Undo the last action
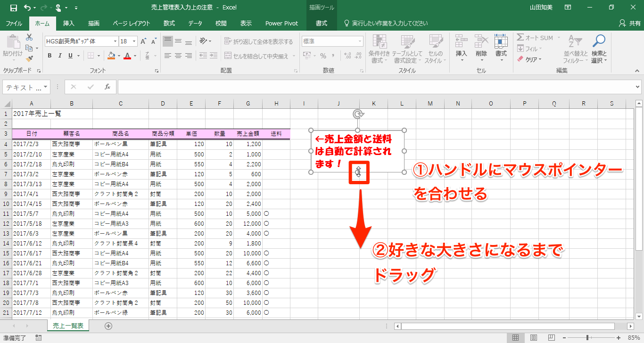Image resolution: width=644 pixels, height=343 pixels. pyautogui.click(x=27, y=8)
